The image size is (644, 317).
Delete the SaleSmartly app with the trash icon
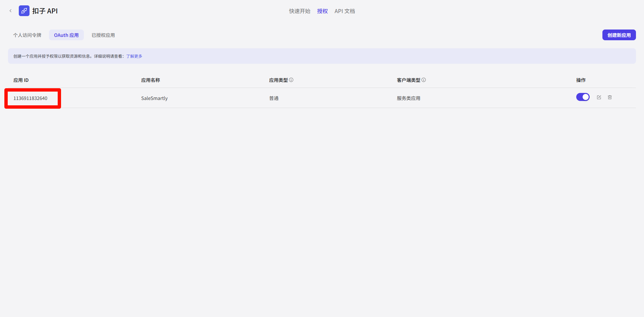point(610,97)
